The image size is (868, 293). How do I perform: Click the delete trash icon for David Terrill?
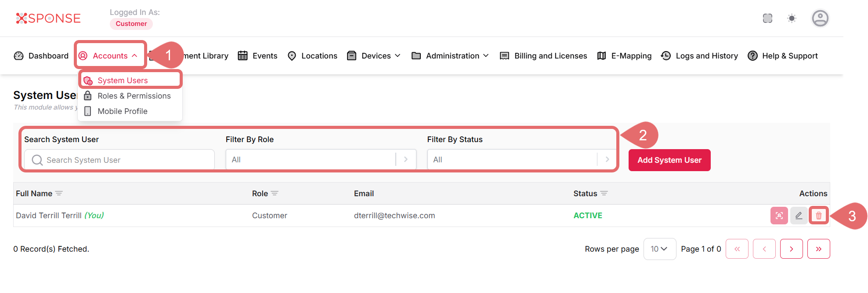[818, 216]
